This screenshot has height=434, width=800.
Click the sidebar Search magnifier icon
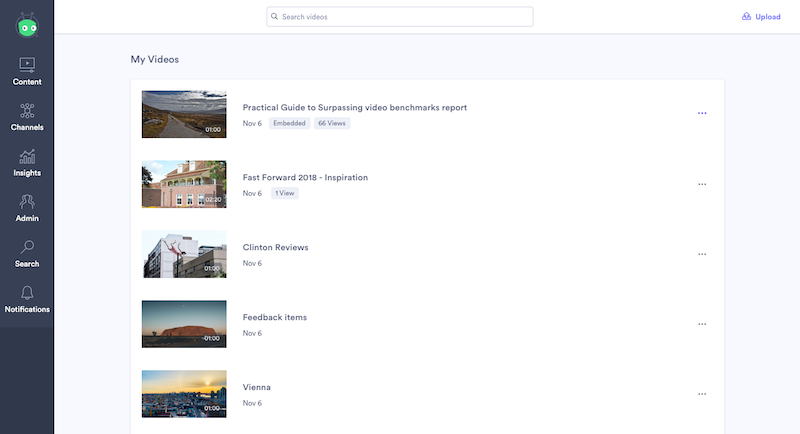27,247
